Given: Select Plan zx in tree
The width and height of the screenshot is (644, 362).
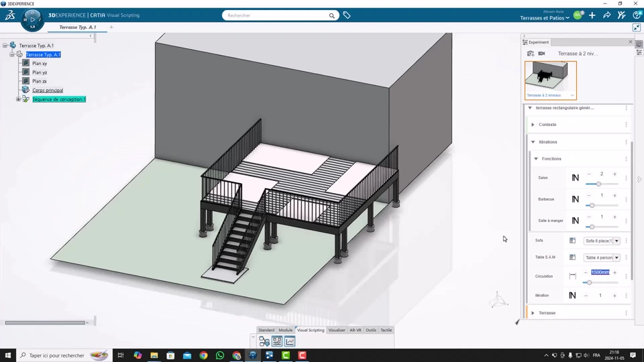Looking at the screenshot, I should 40,81.
